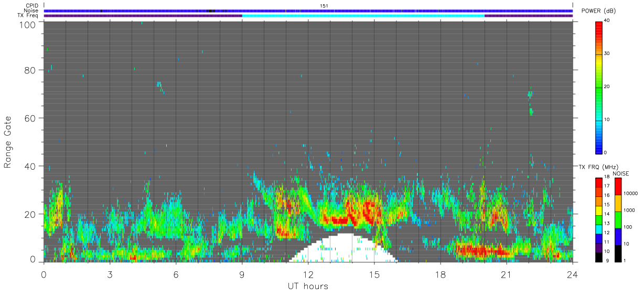The height and width of the screenshot is (297, 644).
Task: Click the "18" tick on UT hours axis
Action: click(441, 273)
